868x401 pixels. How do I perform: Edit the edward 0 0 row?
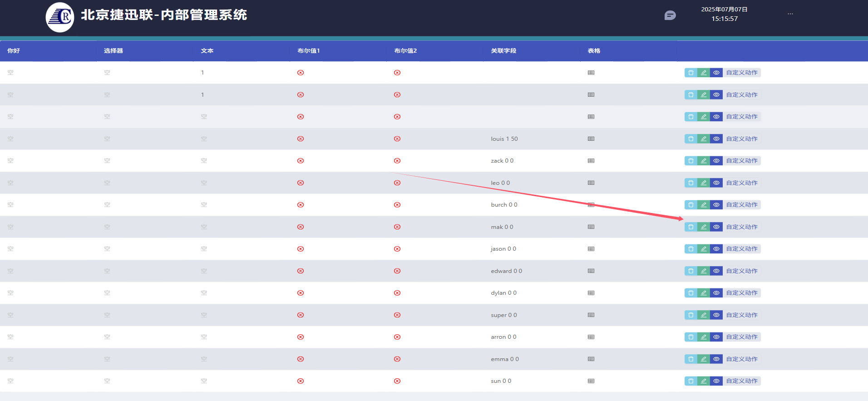[704, 271]
